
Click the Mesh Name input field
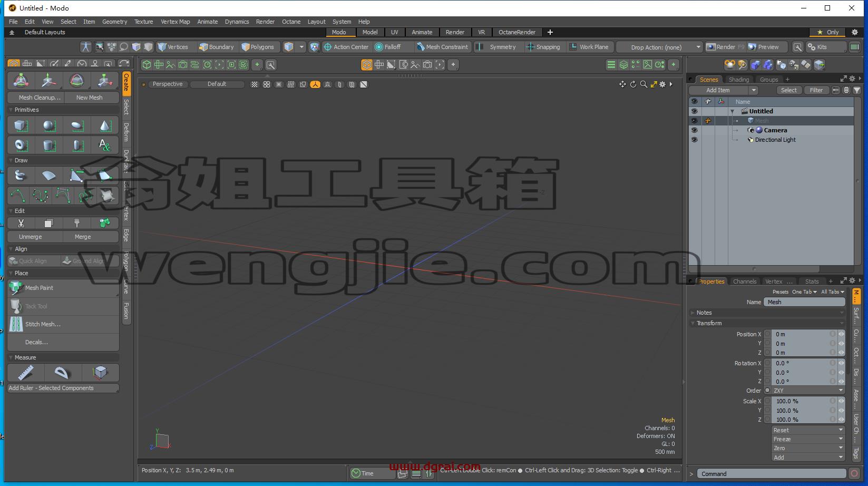coord(805,302)
